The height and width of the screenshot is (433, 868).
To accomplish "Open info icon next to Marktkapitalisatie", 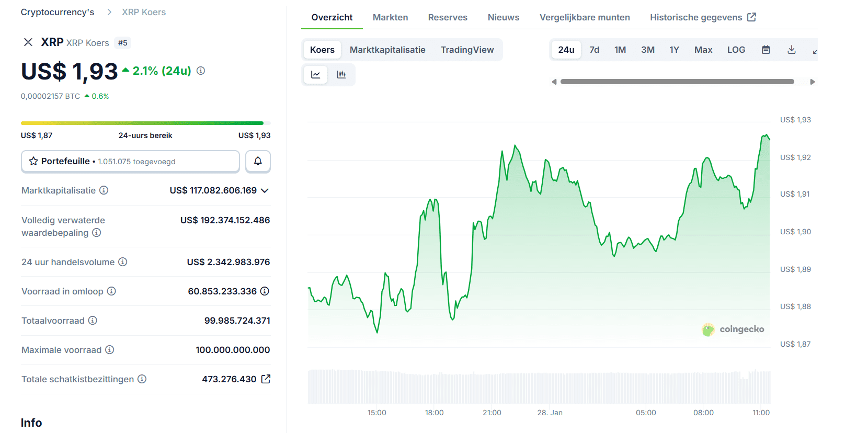I will [x=104, y=190].
